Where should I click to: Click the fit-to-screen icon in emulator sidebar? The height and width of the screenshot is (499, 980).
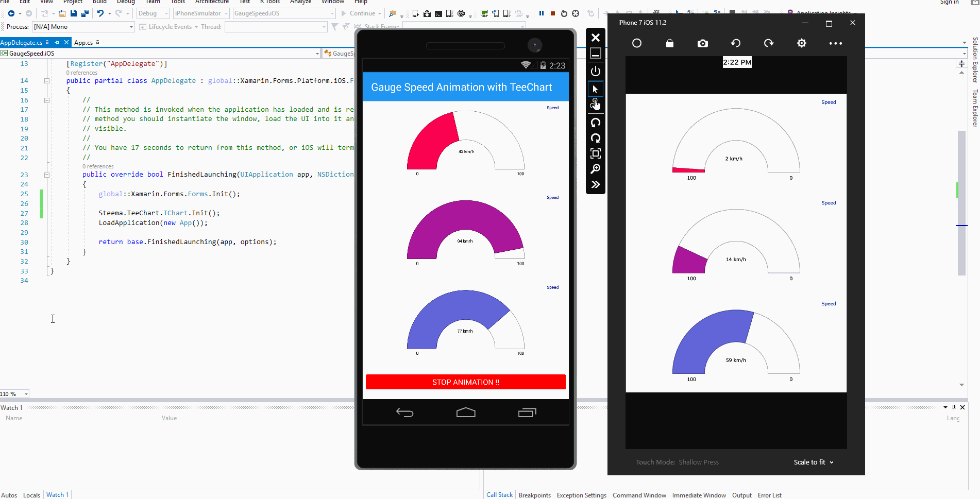[x=596, y=153]
